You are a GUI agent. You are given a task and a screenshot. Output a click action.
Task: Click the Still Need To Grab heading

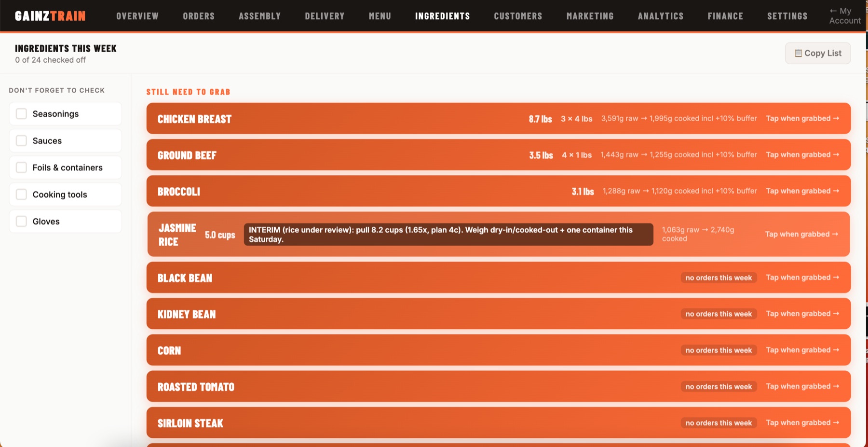click(188, 92)
